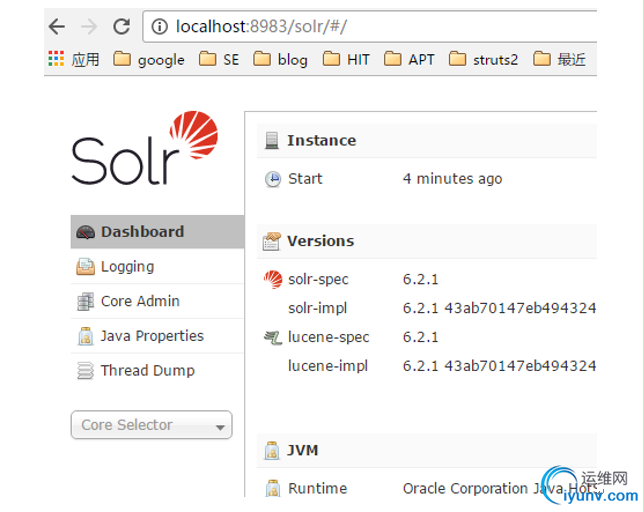This screenshot has height=512, width=644.
Task: Click the solr-spec label
Action: [x=318, y=280]
